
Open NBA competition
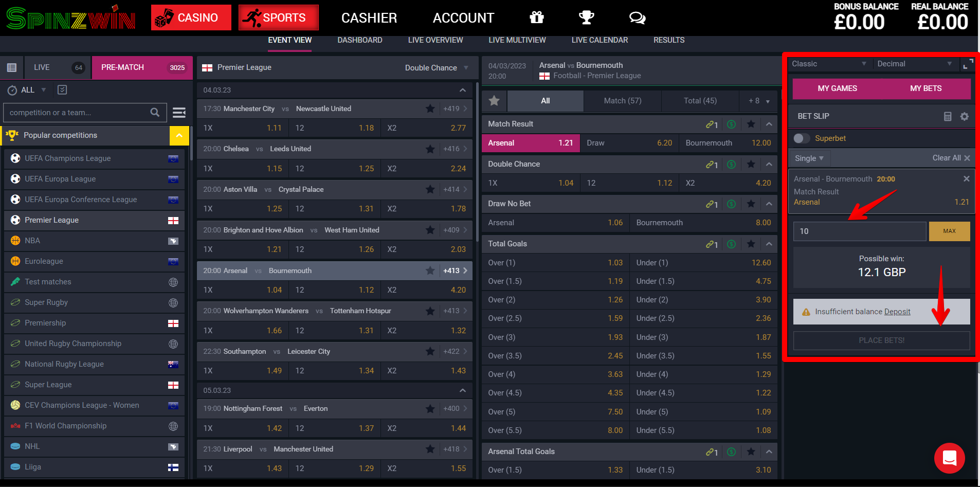coord(94,241)
